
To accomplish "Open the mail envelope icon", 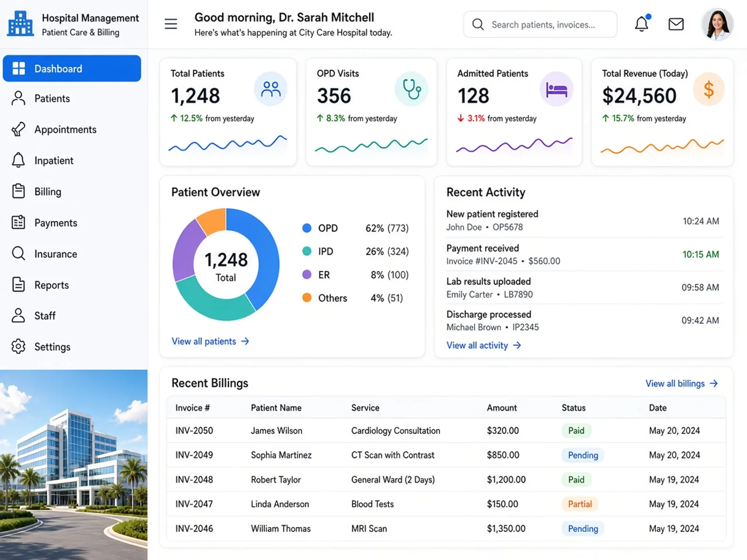I will point(676,24).
